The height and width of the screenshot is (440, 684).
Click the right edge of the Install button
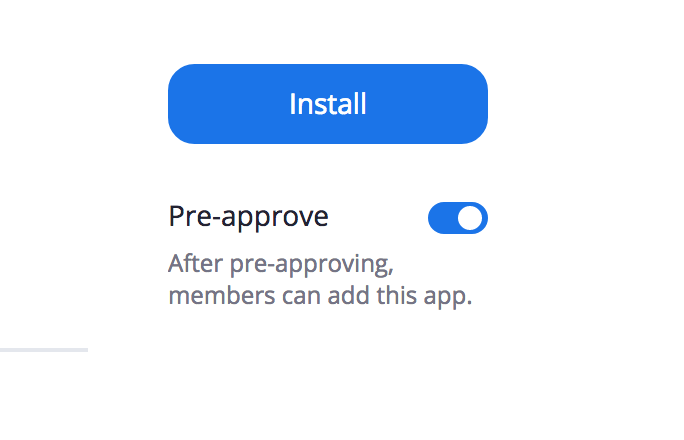(x=481, y=104)
